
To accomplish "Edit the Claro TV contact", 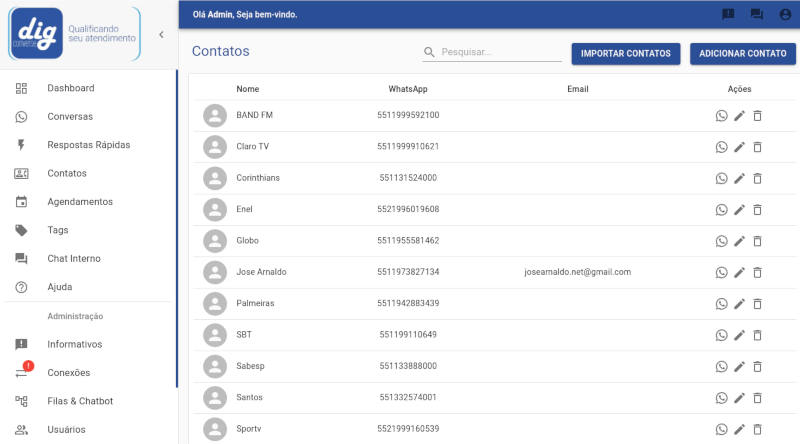I will [739, 147].
